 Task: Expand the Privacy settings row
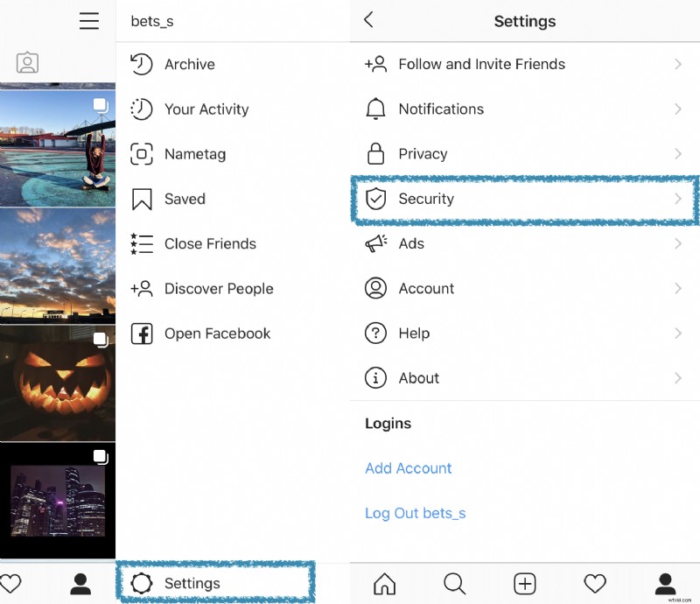[x=525, y=153]
